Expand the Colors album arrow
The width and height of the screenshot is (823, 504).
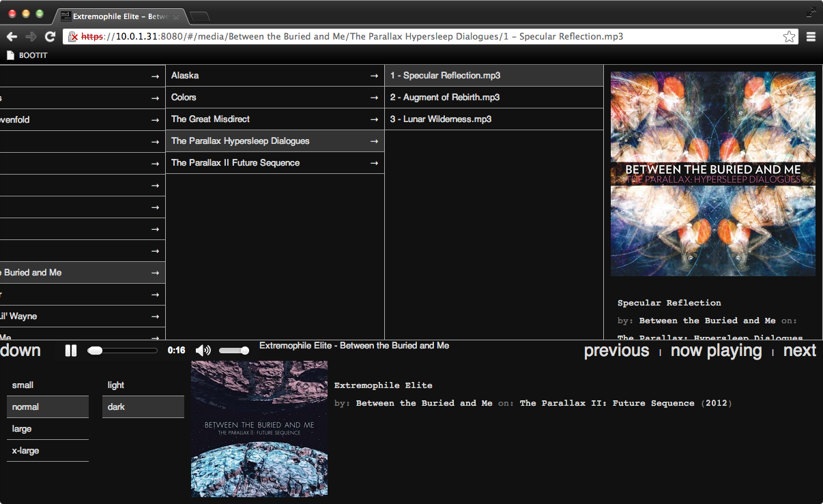(x=374, y=98)
